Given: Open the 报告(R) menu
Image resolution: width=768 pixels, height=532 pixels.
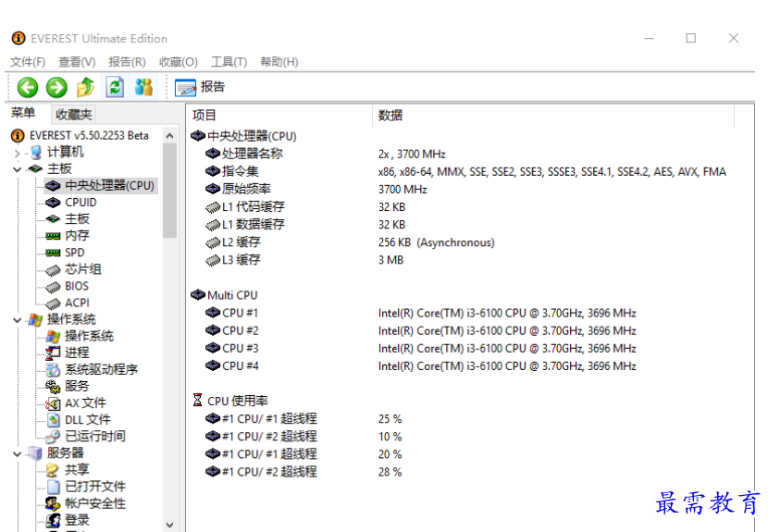Looking at the screenshot, I should [x=128, y=62].
